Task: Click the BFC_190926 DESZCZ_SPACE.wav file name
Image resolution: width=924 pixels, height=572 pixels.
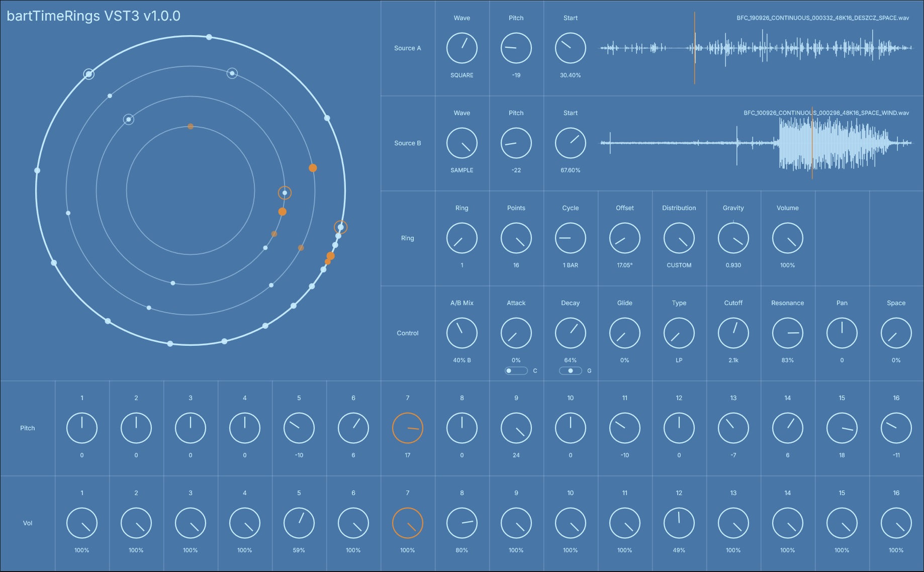Action: point(822,18)
